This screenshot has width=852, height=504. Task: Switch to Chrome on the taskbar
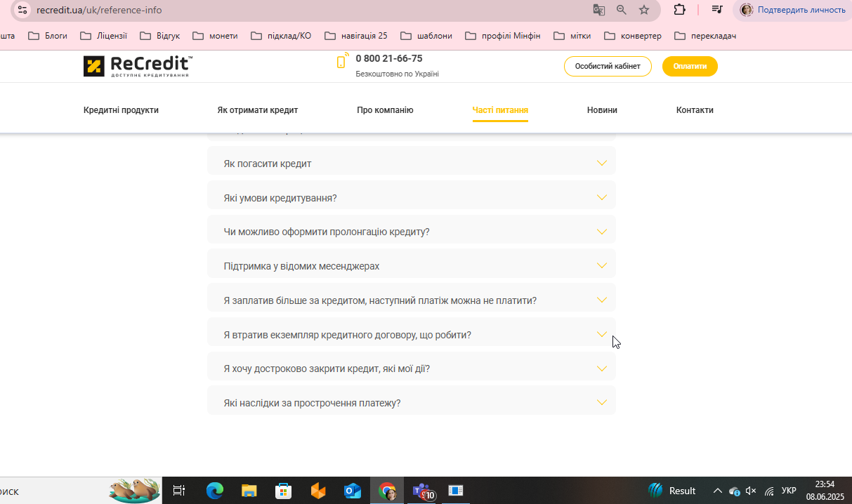(x=387, y=491)
